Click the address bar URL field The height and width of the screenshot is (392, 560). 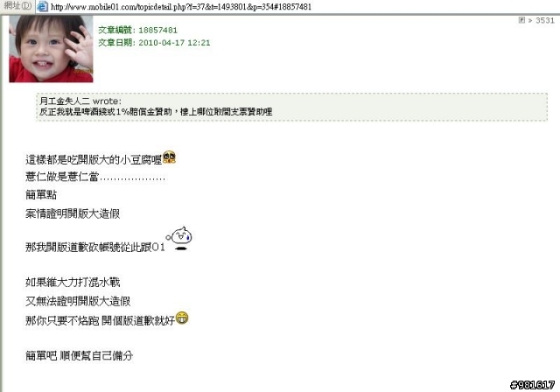pyautogui.click(x=297, y=7)
